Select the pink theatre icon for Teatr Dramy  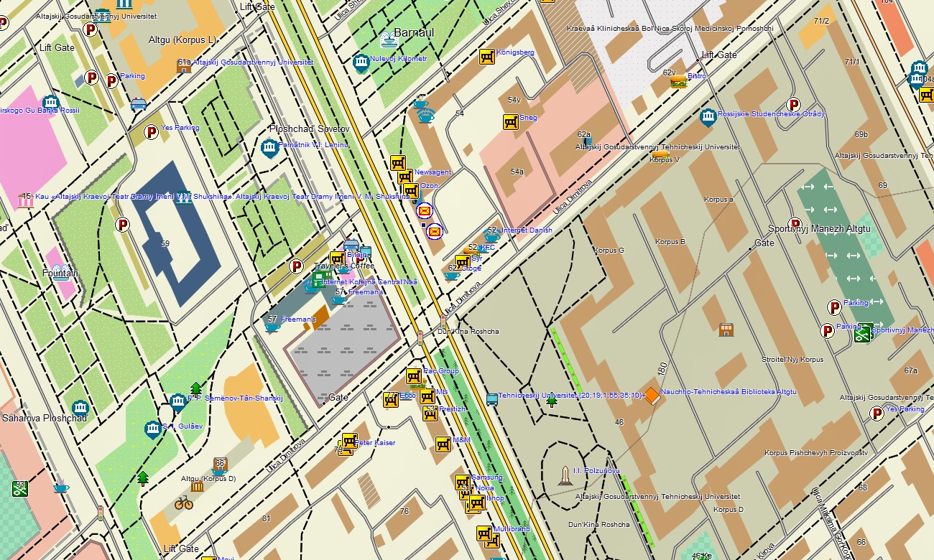(x=25, y=201)
